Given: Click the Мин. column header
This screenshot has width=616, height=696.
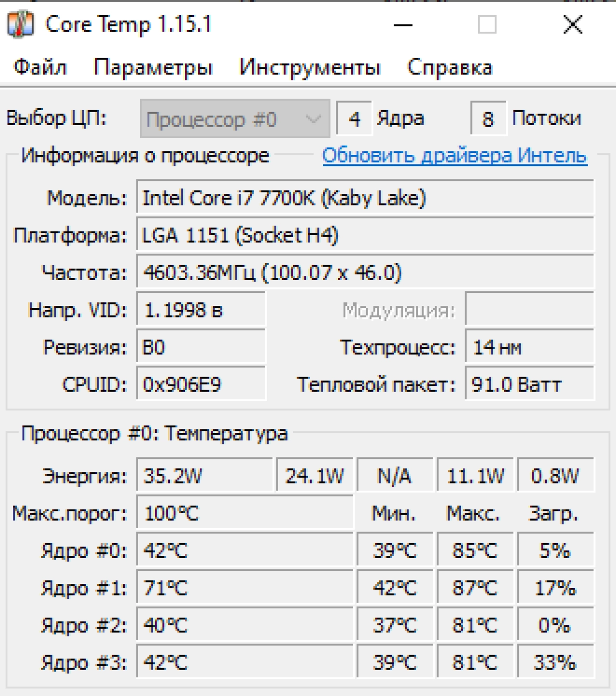Looking at the screenshot, I should coord(394,514).
